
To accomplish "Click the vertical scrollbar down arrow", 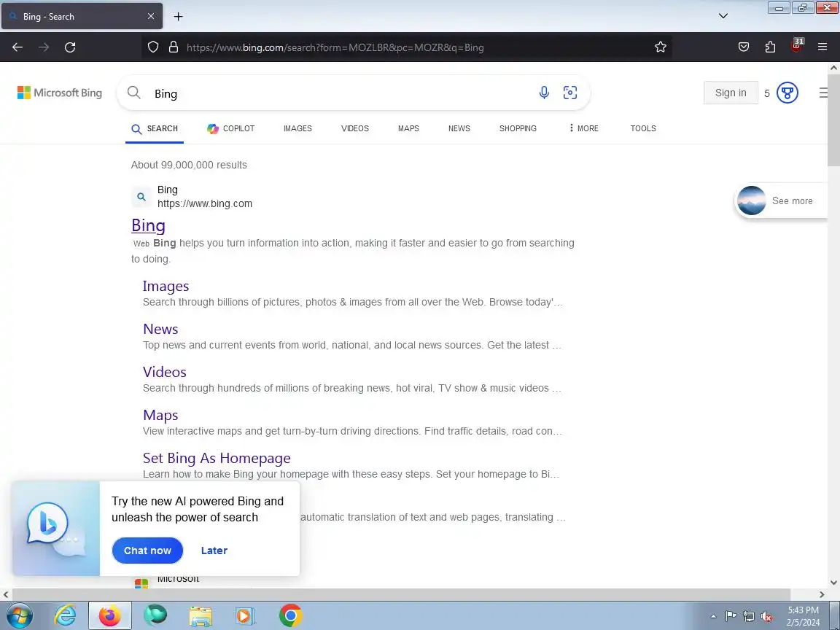I will click(833, 583).
